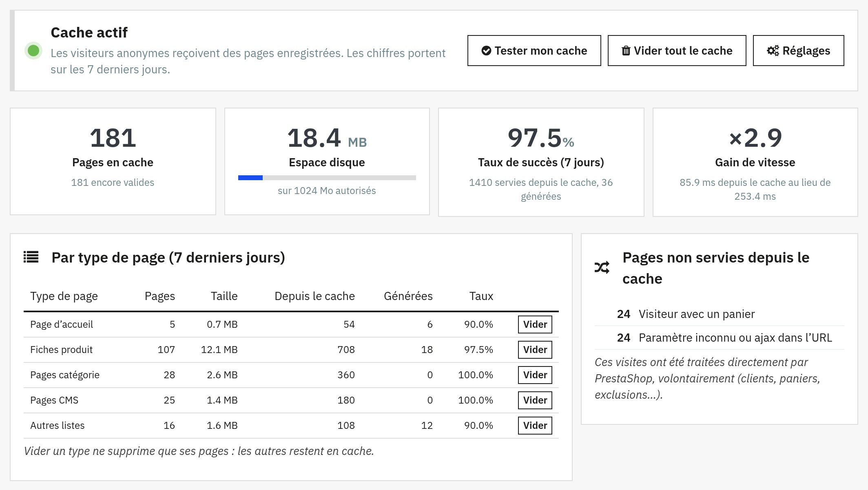Click the gears icon in Réglages
Screen dimensions: 868x490
773,51
